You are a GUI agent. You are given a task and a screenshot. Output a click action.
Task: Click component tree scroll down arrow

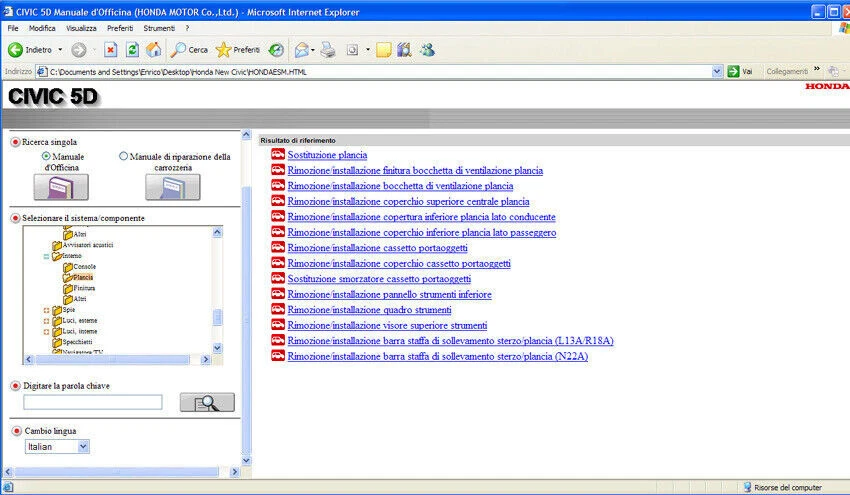217,348
